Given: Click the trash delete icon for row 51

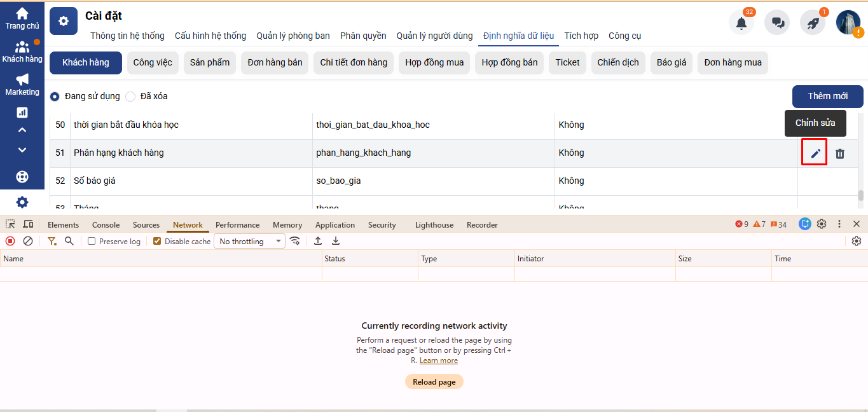Looking at the screenshot, I should point(840,153).
